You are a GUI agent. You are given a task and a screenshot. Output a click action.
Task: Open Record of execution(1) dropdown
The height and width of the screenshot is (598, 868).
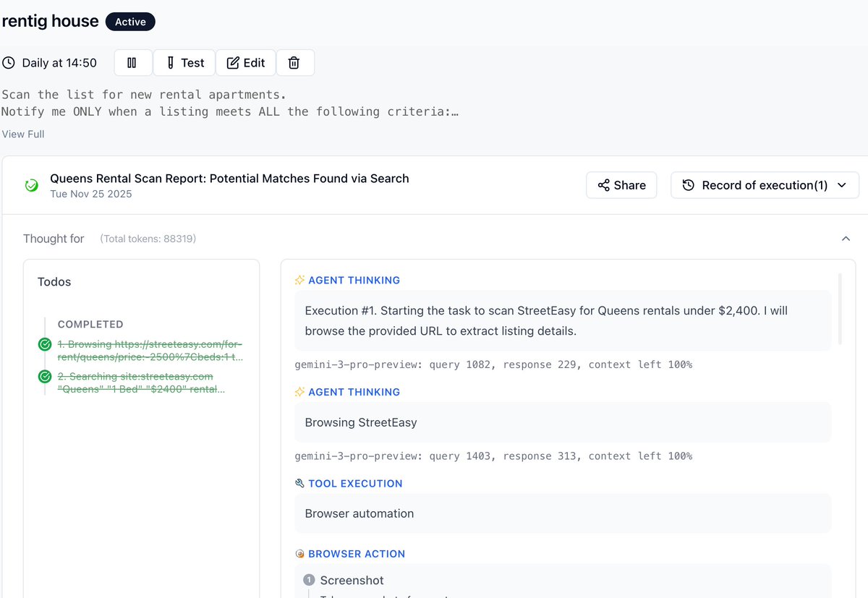(765, 185)
